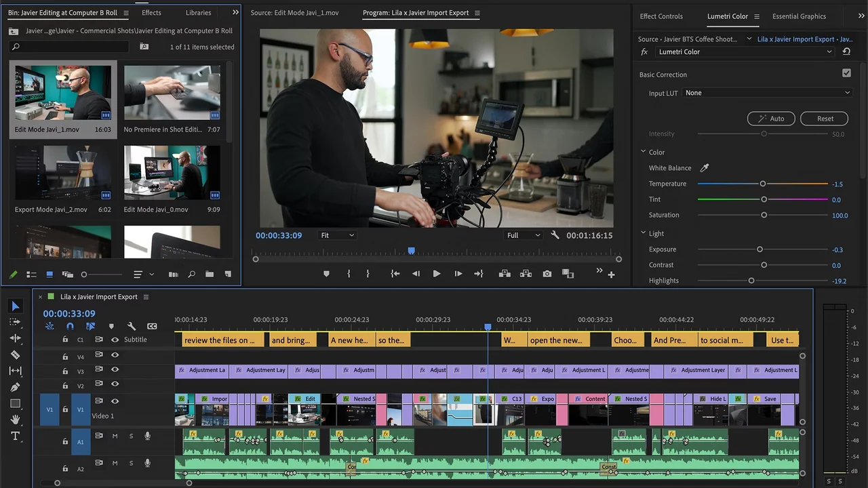Viewport: 868px width, 488px height.
Task: Select the Rectangle tool
Action: [x=16, y=403]
